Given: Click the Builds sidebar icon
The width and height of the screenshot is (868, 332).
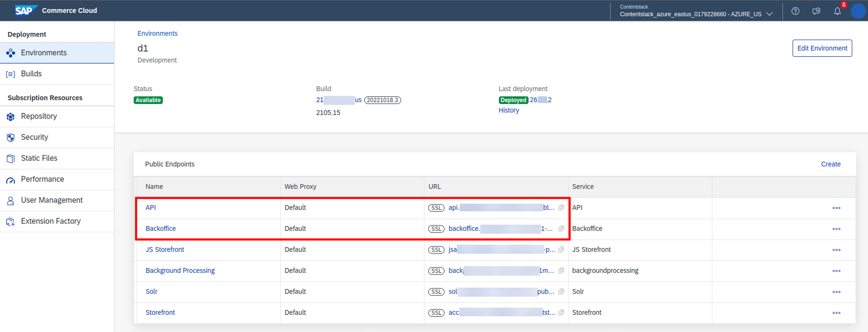Looking at the screenshot, I should pos(10,74).
